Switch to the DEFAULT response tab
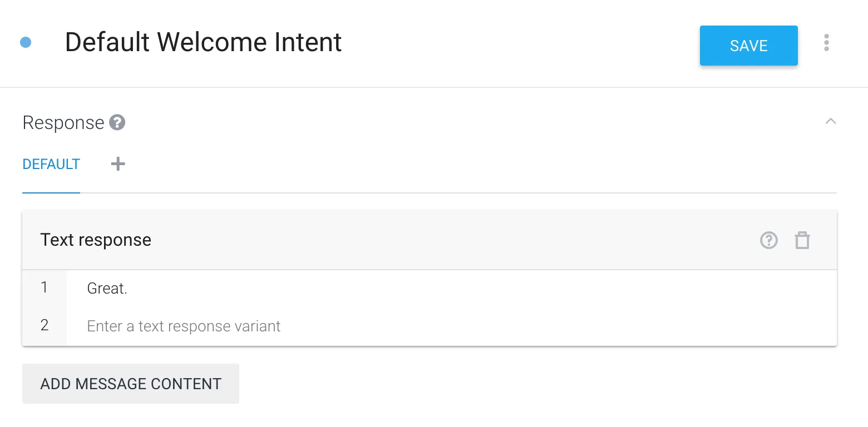 51,165
